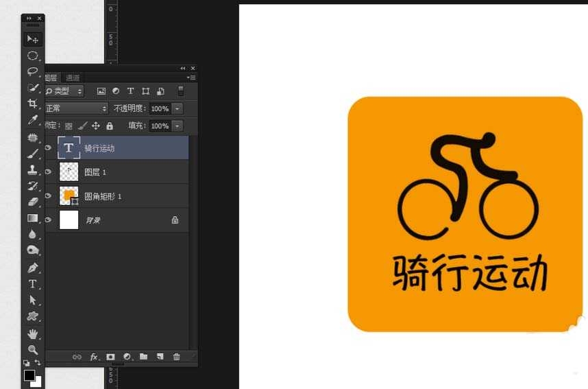This screenshot has width=588, height=389.
Task: Hide the 骑行运动 text layer
Action: (x=48, y=148)
